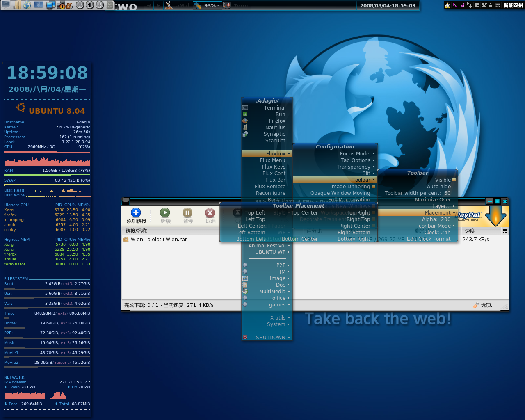Toggle toolbar Visible option

[418, 180]
